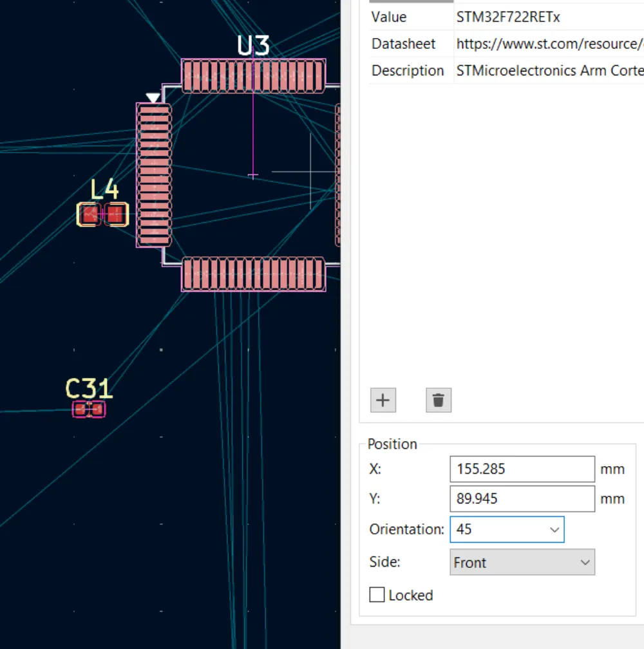This screenshot has width=644, height=649.
Task: Click the bottom pad row of U3
Action: pos(253,274)
